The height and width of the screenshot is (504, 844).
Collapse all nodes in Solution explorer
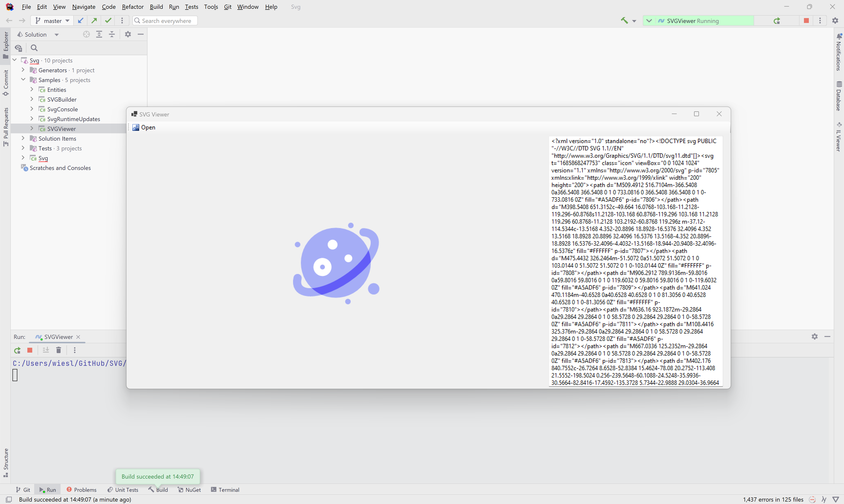click(x=112, y=34)
